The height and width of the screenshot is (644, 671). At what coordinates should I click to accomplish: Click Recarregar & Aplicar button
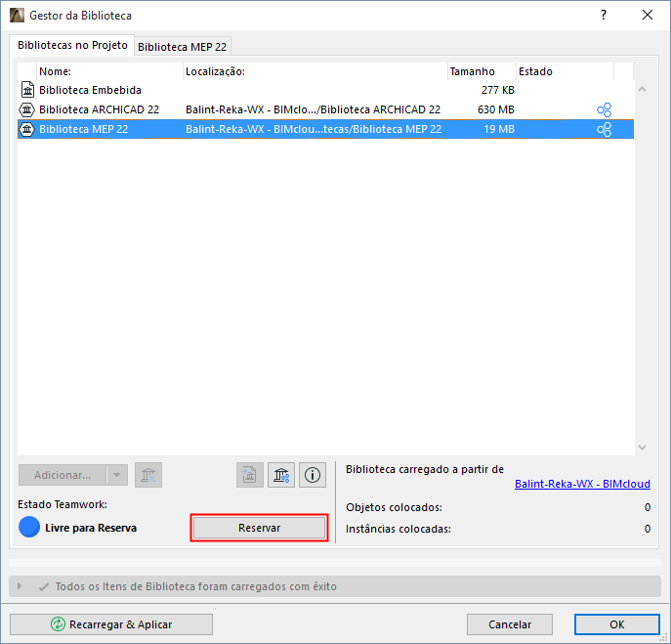coord(111,624)
